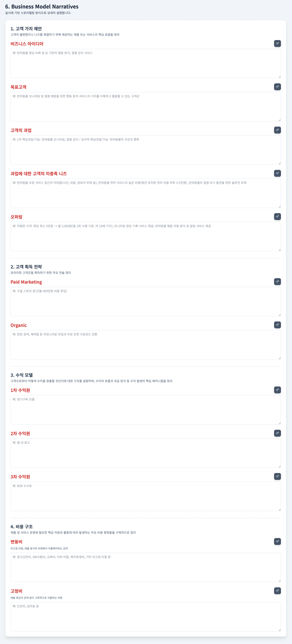Click into the 목표고객 text box
292x644 pixels.
click(146, 107)
